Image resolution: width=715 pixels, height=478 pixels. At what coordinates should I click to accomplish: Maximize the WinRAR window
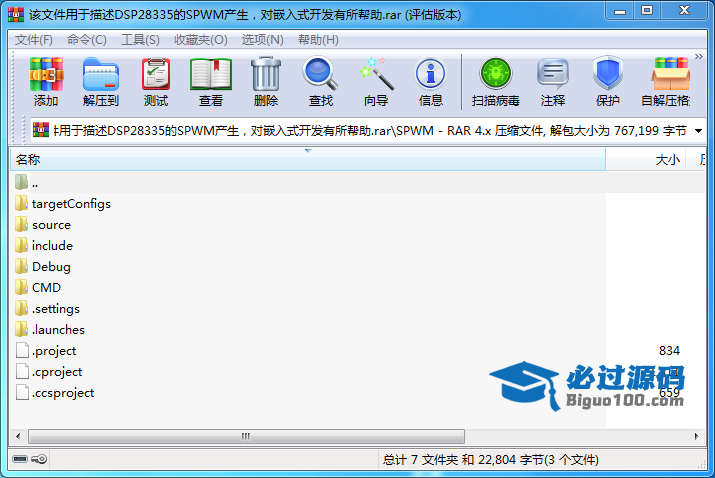[x=647, y=11]
